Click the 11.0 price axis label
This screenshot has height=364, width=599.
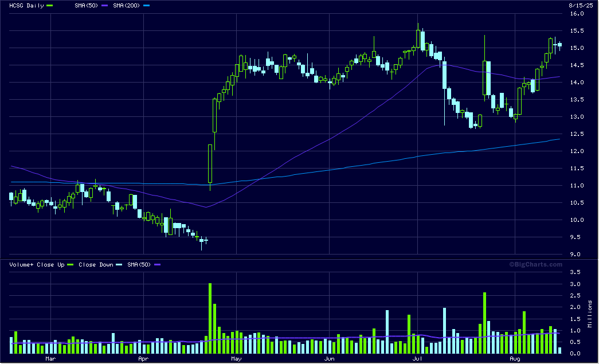click(577, 186)
